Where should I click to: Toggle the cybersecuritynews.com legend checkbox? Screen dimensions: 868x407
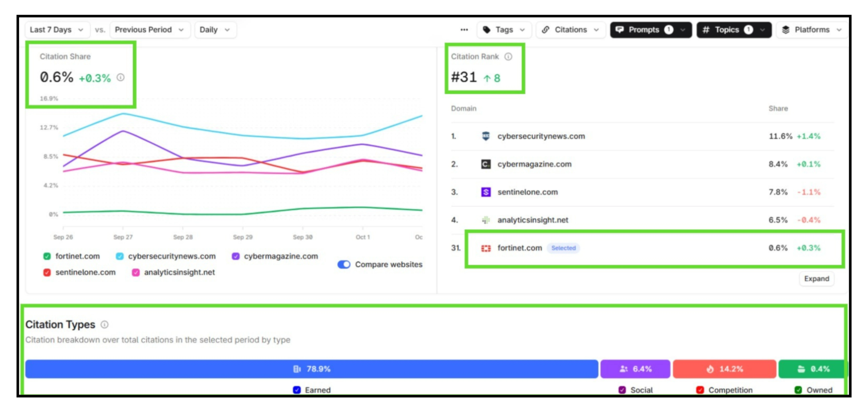click(x=120, y=256)
